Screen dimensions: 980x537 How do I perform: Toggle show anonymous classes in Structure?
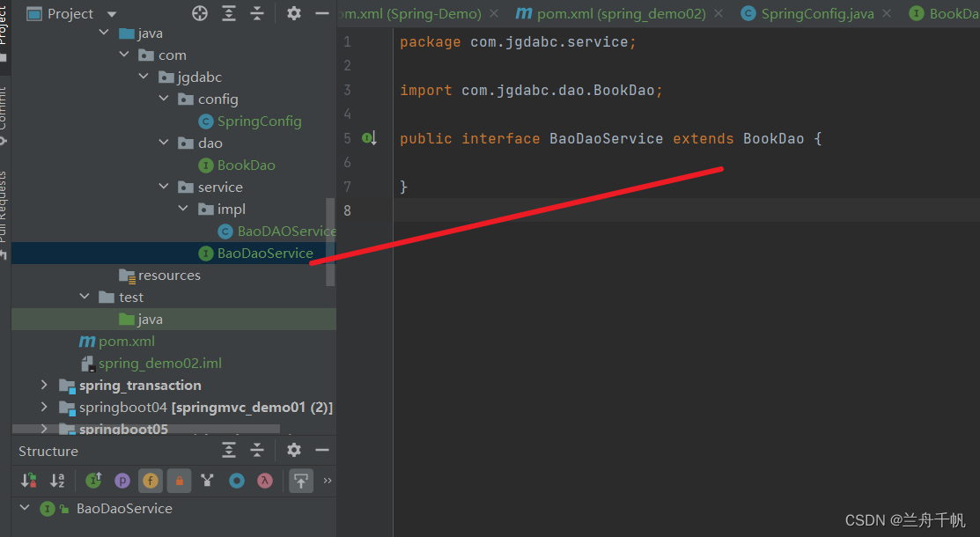pyautogui.click(x=236, y=480)
